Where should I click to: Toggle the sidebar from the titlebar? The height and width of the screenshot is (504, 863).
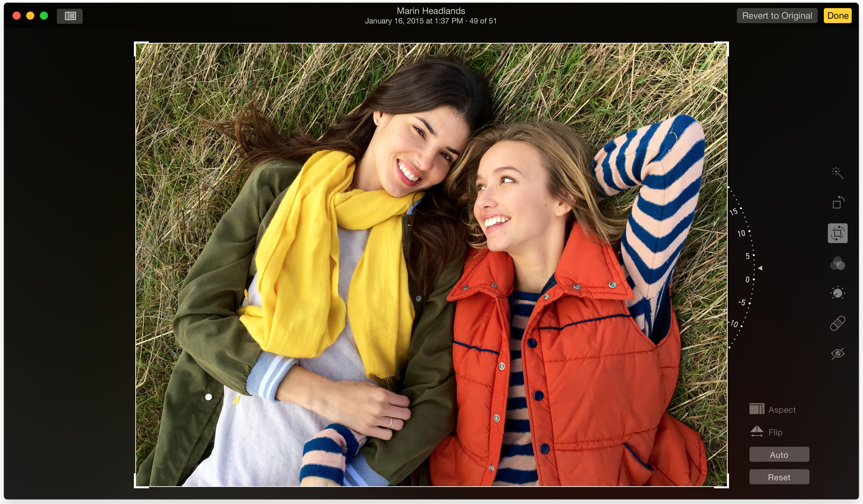(x=69, y=16)
